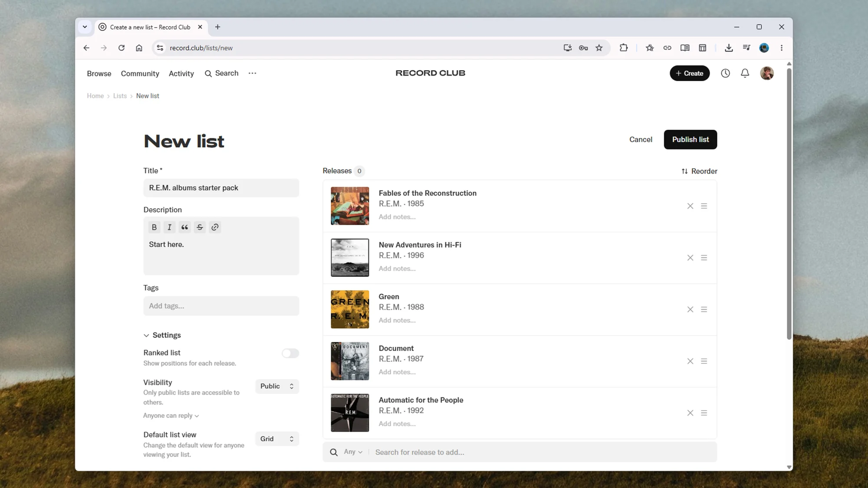Bookmark this page with the star icon
This screenshot has width=868, height=488.
pos(599,48)
